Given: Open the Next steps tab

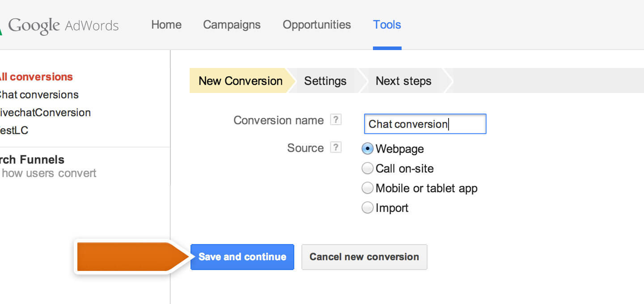Looking at the screenshot, I should coord(403,81).
